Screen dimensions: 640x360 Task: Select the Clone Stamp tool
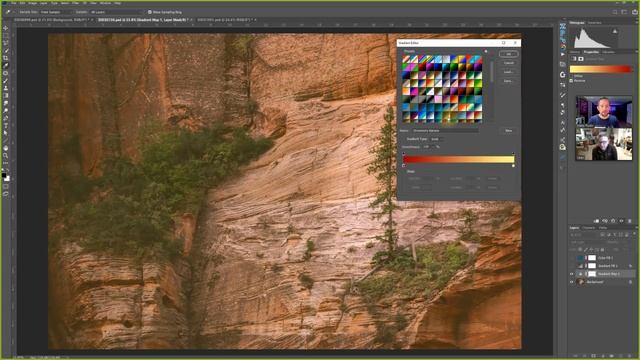(x=6, y=88)
